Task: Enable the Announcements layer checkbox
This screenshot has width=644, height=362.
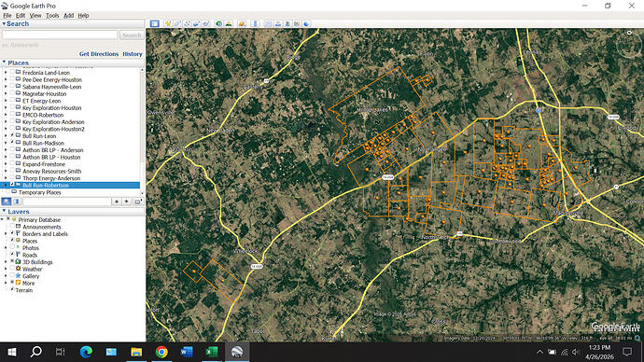Action: pyautogui.click(x=12, y=227)
